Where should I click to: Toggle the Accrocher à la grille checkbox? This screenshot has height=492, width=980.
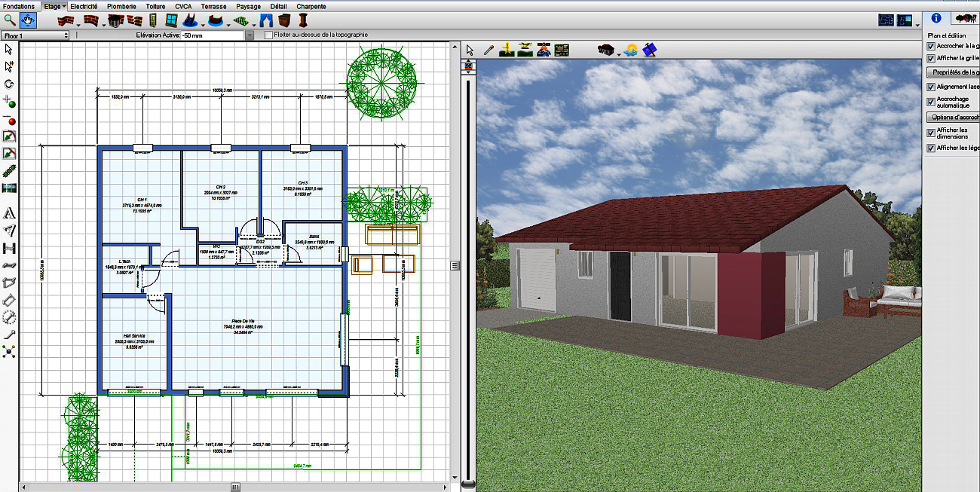pos(930,46)
